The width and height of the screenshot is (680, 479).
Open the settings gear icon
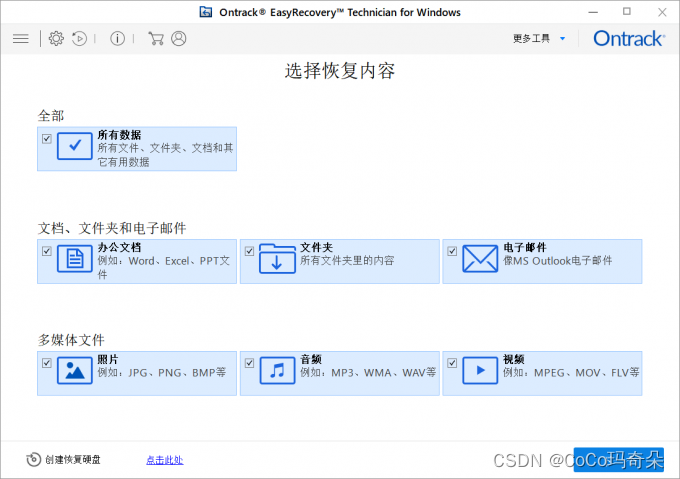point(56,39)
